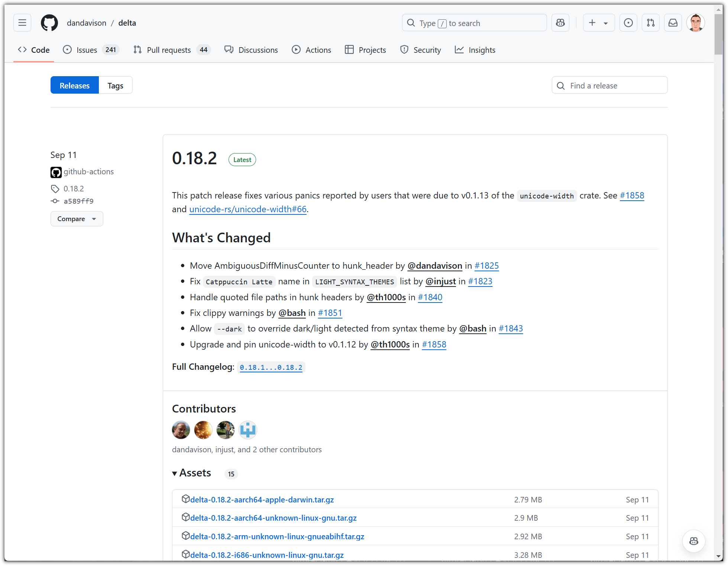Open pull requests icon in header

(650, 23)
